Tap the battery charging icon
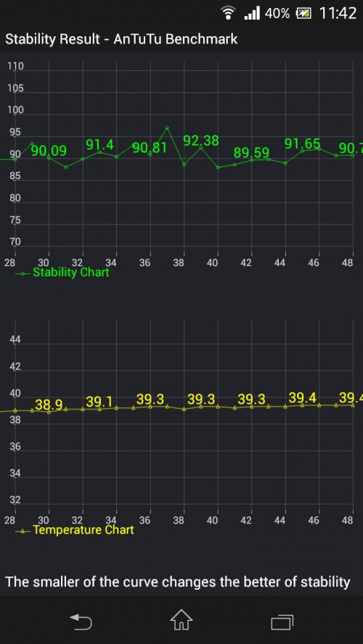 303,14
